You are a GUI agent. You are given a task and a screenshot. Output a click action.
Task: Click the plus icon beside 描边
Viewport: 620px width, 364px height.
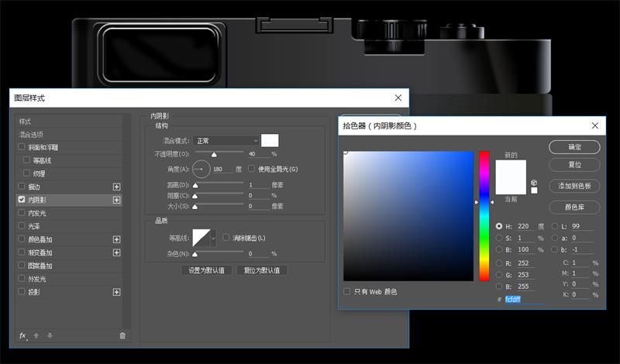(x=117, y=187)
